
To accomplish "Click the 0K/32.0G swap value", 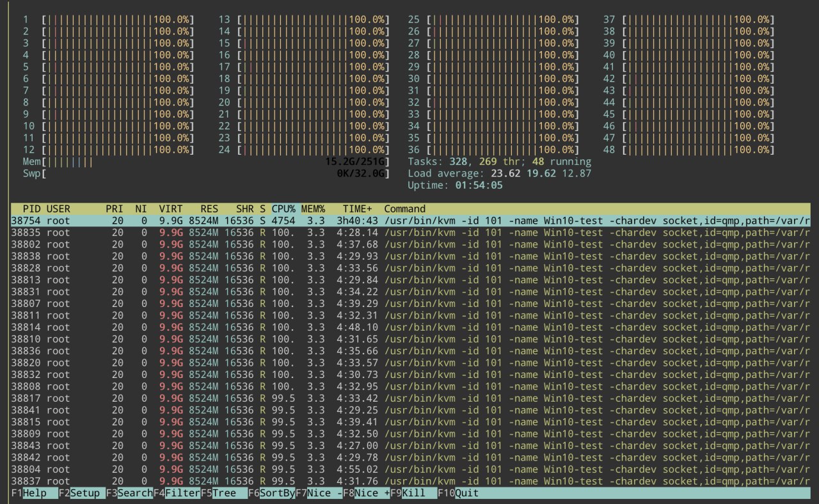I will coord(360,173).
